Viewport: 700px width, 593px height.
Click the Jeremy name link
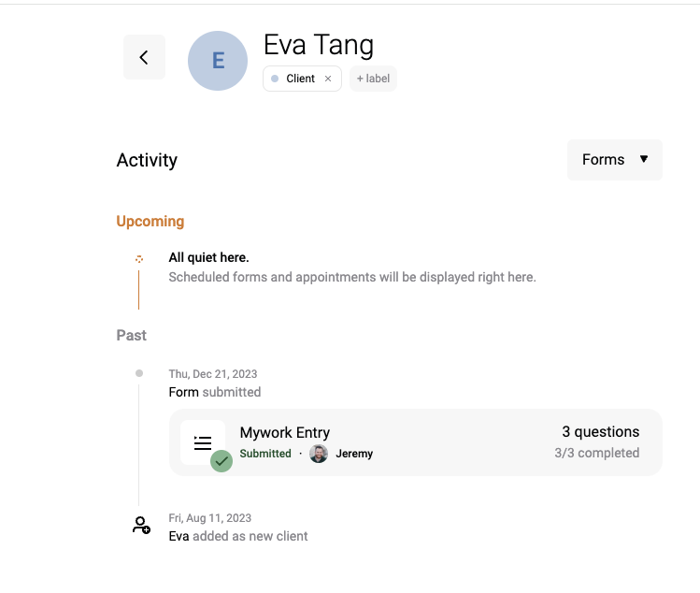pos(354,454)
